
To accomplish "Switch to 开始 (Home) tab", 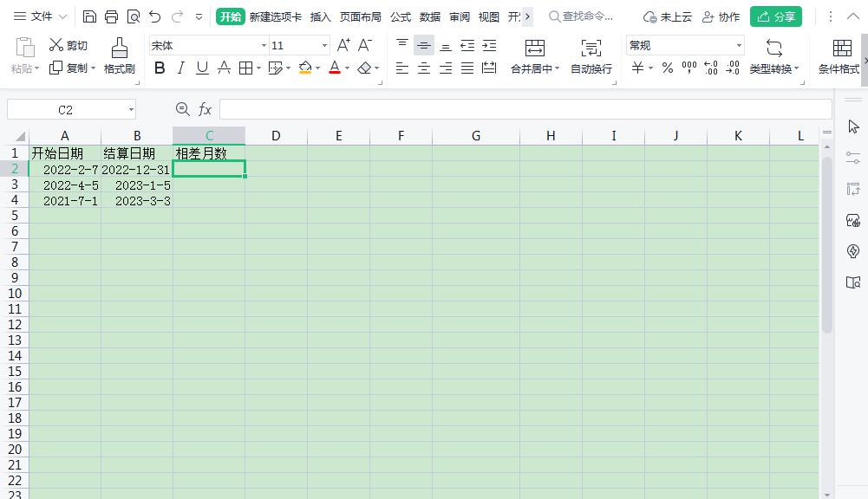I will [231, 16].
